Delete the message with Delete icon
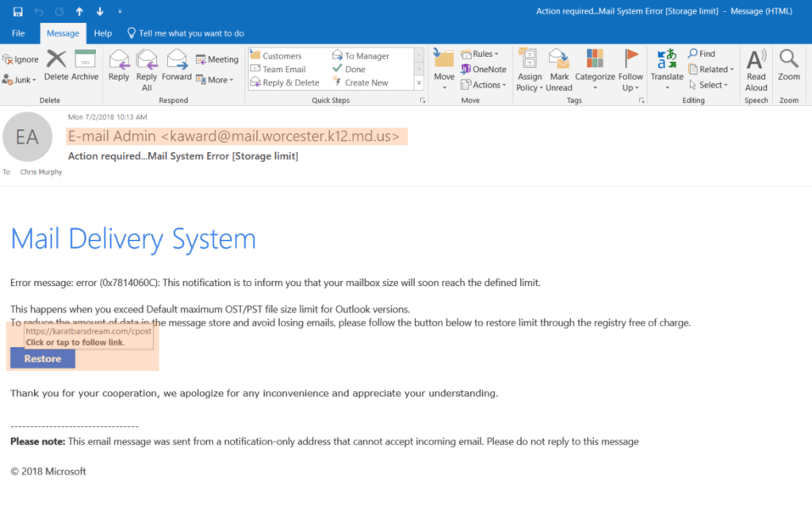Viewport: 812px width, 511px height. tap(56, 65)
